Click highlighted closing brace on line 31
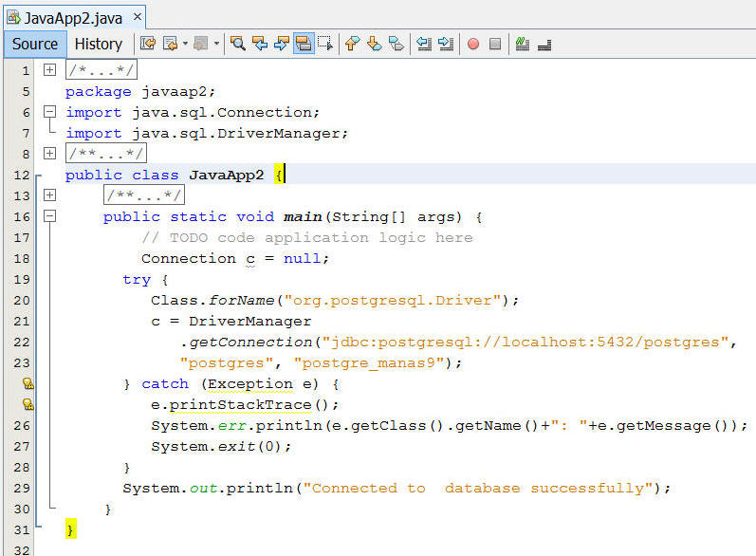This screenshot has height=556, width=756. pyautogui.click(x=71, y=530)
